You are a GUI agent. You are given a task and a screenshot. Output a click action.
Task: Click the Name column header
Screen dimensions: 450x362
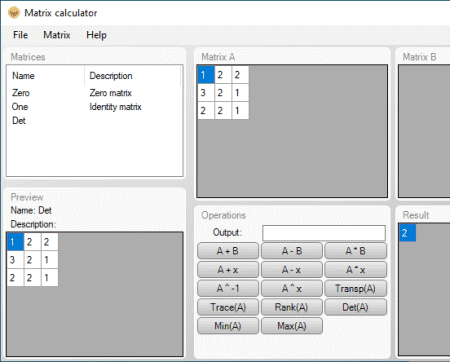pyautogui.click(x=46, y=76)
